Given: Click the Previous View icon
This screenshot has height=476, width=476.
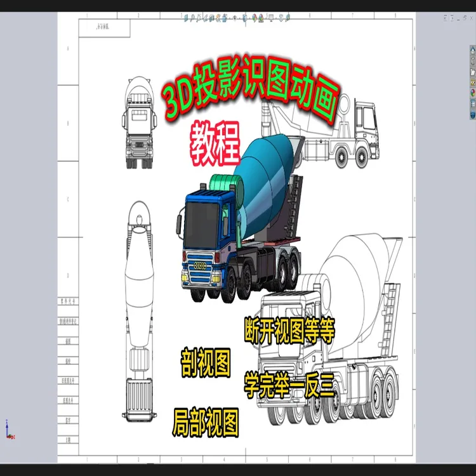Looking at the screenshot, I should click(205, 19).
